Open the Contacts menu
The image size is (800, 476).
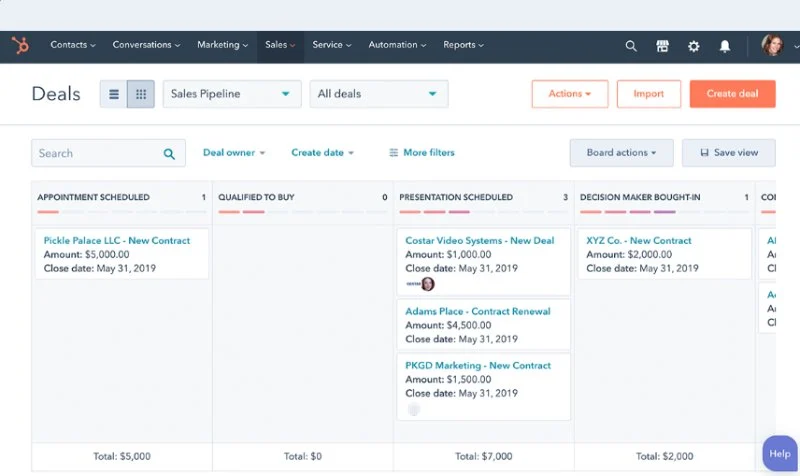73,45
